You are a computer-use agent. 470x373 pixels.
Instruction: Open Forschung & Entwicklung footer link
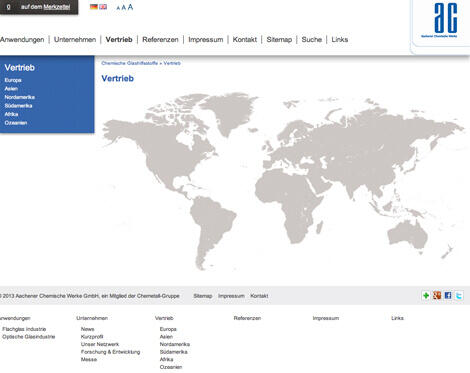[110, 352]
